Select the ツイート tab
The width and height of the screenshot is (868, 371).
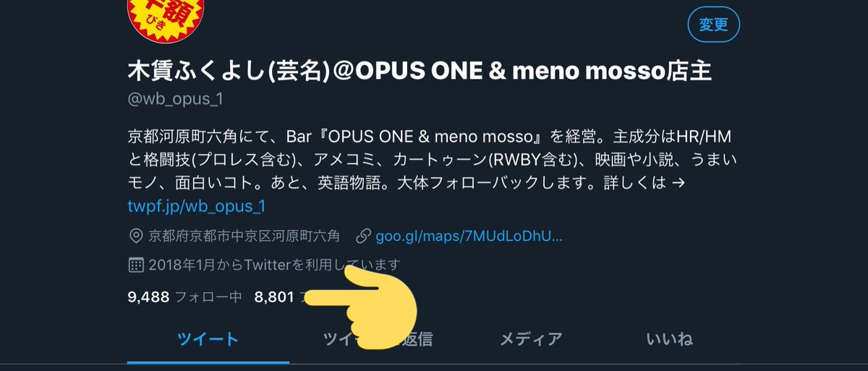(208, 338)
